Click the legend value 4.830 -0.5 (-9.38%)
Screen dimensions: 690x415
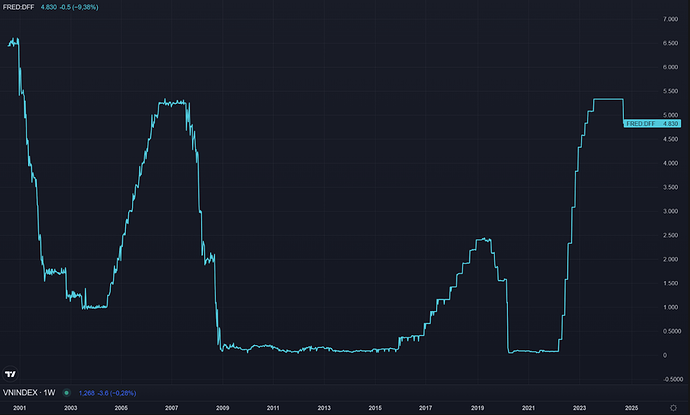tap(70, 7)
